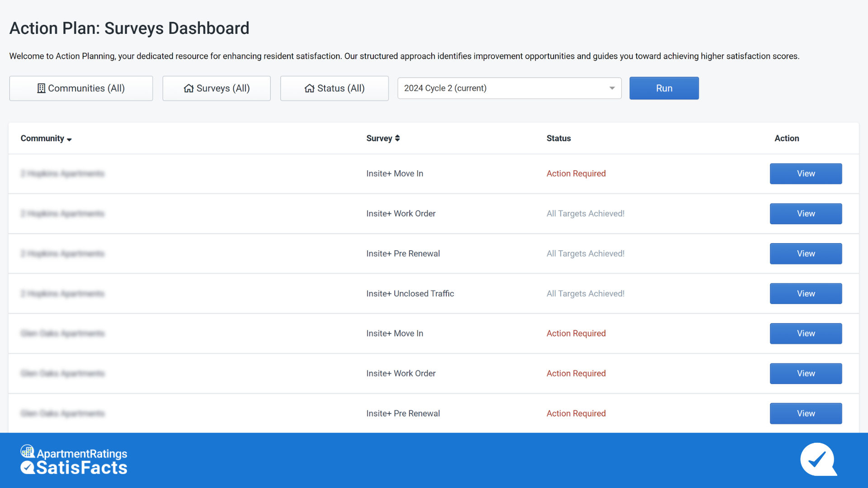Click the Run button

(664, 88)
